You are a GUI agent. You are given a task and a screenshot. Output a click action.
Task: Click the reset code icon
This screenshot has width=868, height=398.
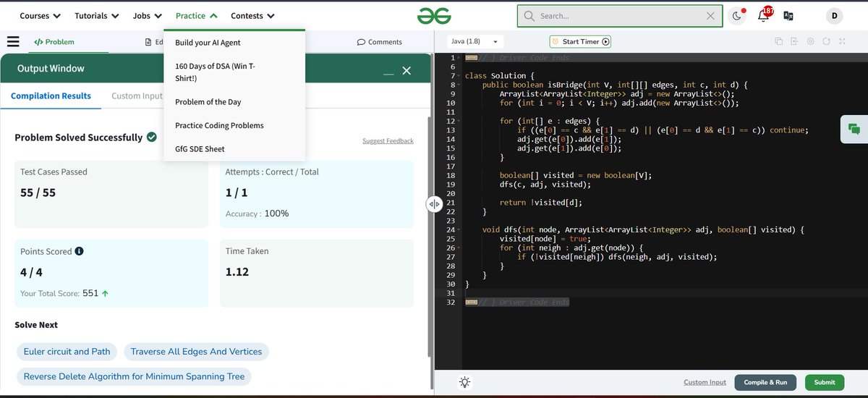click(826, 42)
